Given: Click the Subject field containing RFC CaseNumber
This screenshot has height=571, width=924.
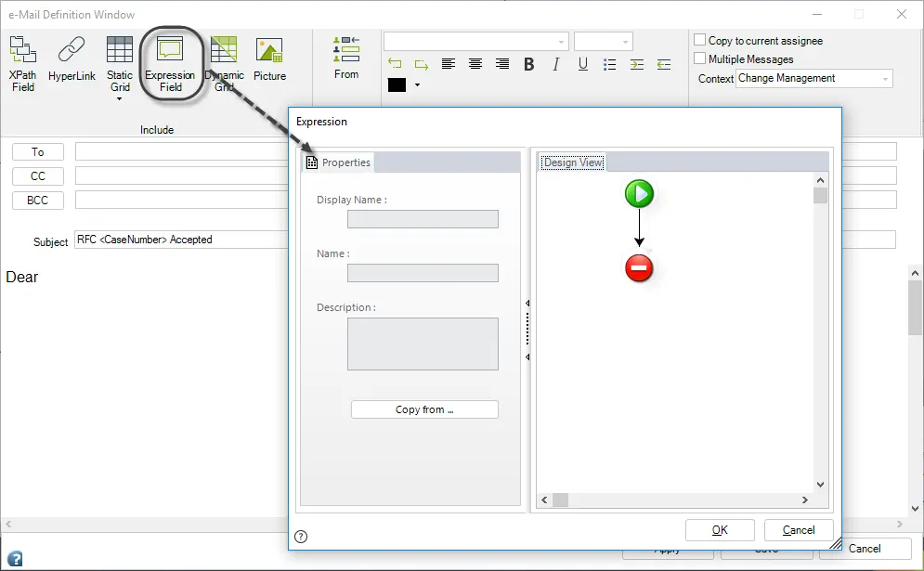Looking at the screenshot, I should tap(181, 240).
